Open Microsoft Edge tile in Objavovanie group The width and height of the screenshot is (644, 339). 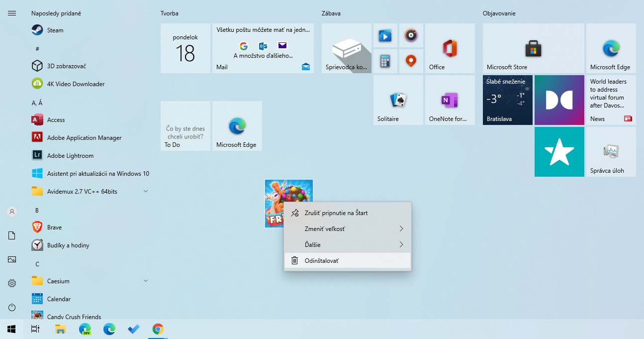611,48
